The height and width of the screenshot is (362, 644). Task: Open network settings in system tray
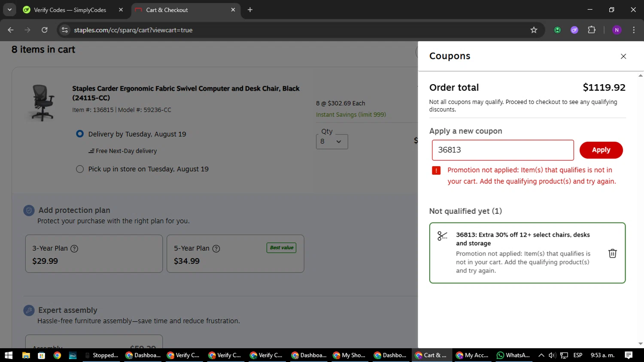(x=564, y=355)
